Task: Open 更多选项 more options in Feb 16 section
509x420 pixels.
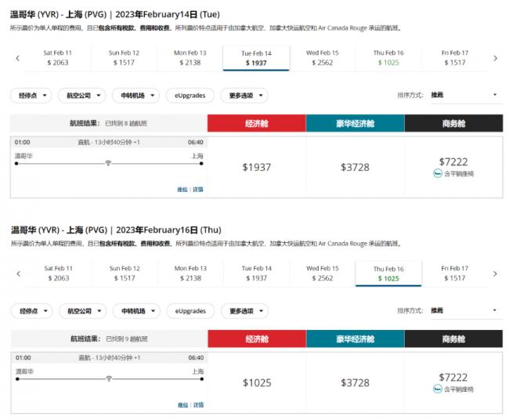Action: pyautogui.click(x=245, y=311)
